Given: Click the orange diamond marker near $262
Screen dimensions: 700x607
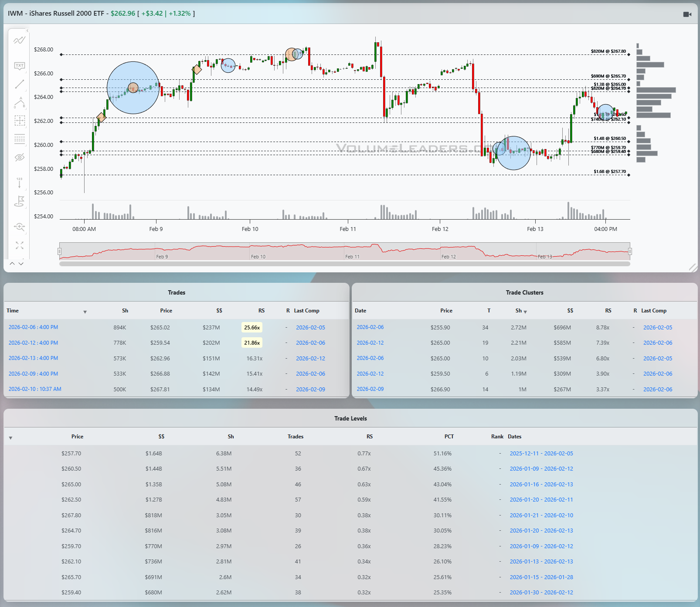Looking at the screenshot, I should (x=101, y=117).
